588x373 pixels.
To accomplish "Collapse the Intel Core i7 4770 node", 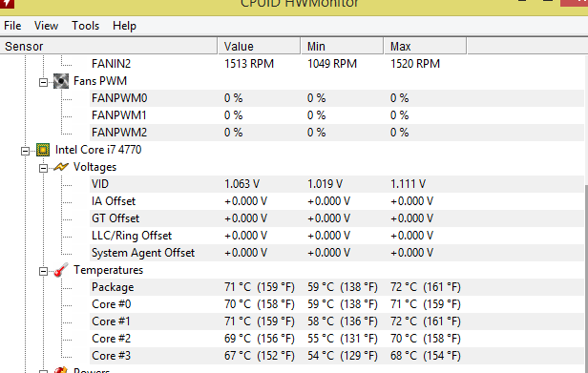I will click(x=25, y=151).
